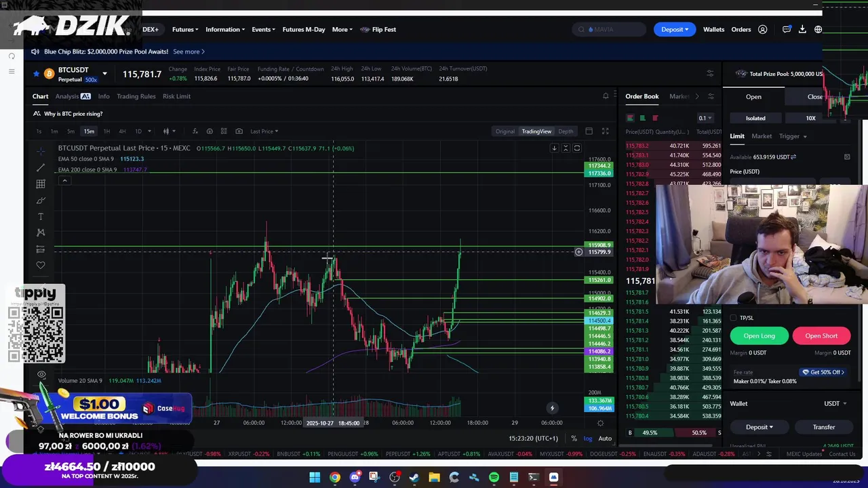Open Steam from the taskbar

click(414, 477)
